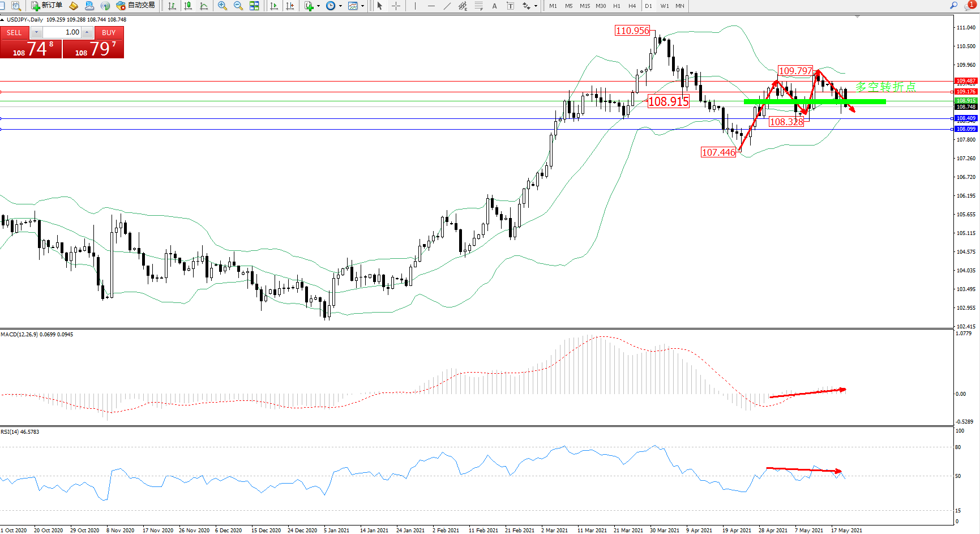Toggle the chart auto-scroll button

pyautogui.click(x=274, y=6)
